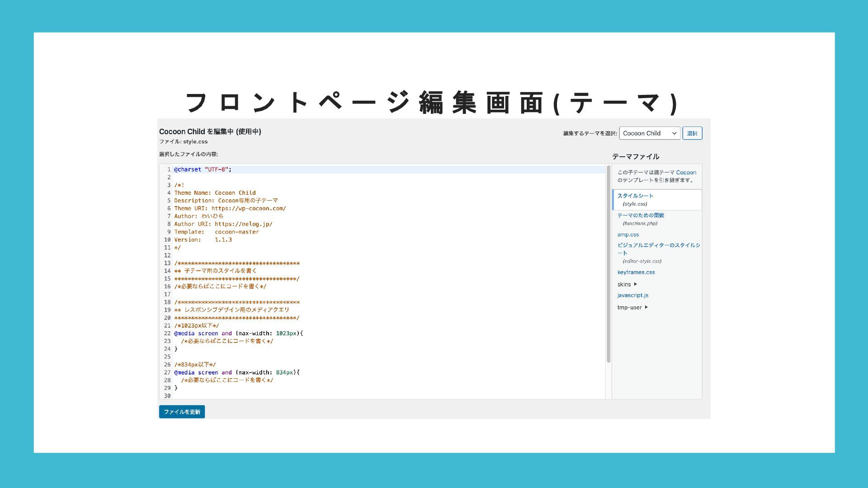This screenshot has height=488, width=868.
Task: Expand the tmp-user folder arrow
Action: [646, 307]
